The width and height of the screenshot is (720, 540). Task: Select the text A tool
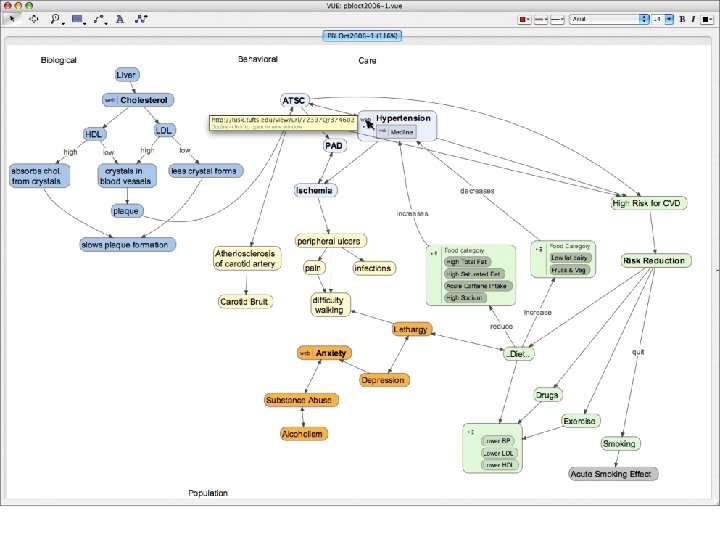click(120, 19)
